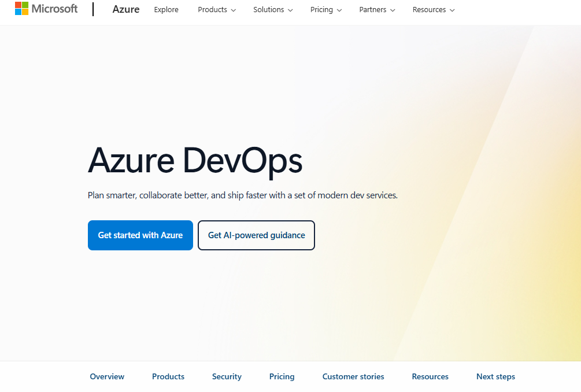Viewport: 581px width, 392px height.
Task: Click Get AI-powered guidance button
Action: 257,235
